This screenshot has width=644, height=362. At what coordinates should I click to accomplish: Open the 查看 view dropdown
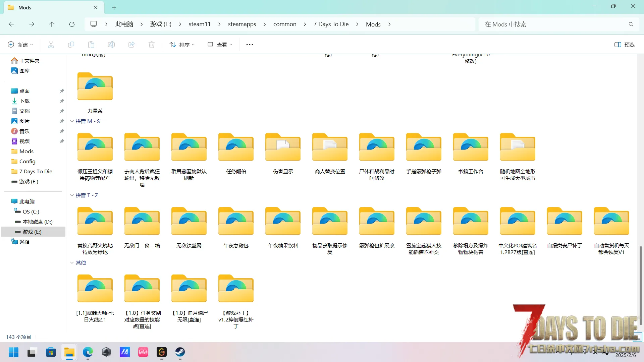220,45
